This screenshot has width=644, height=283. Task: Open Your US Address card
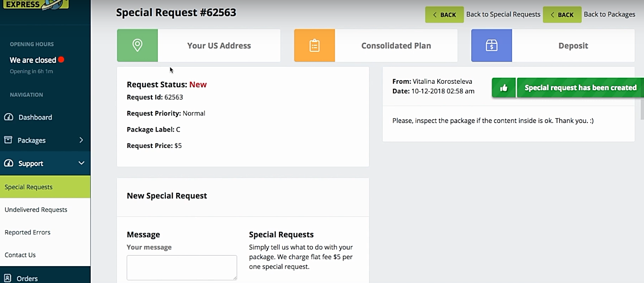click(219, 45)
